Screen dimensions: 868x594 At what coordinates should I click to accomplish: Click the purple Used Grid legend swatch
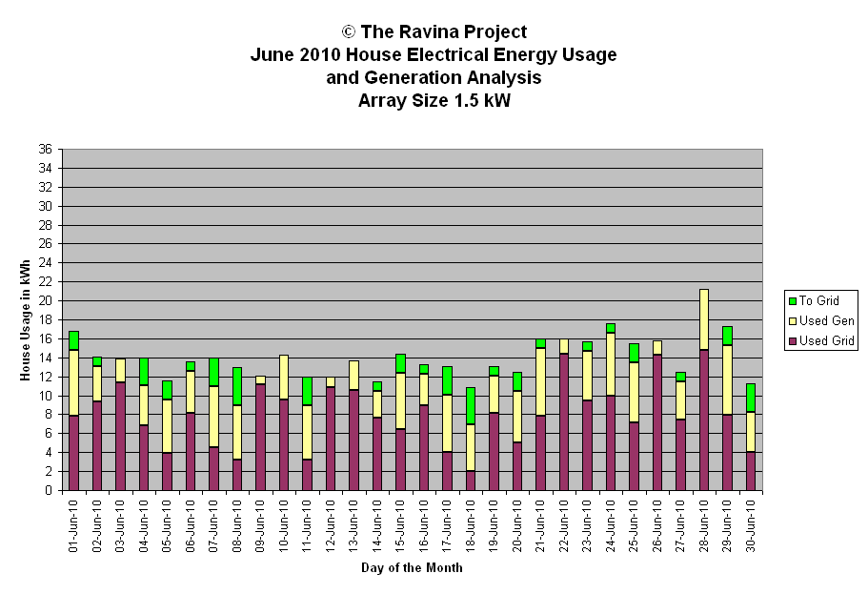click(x=792, y=341)
